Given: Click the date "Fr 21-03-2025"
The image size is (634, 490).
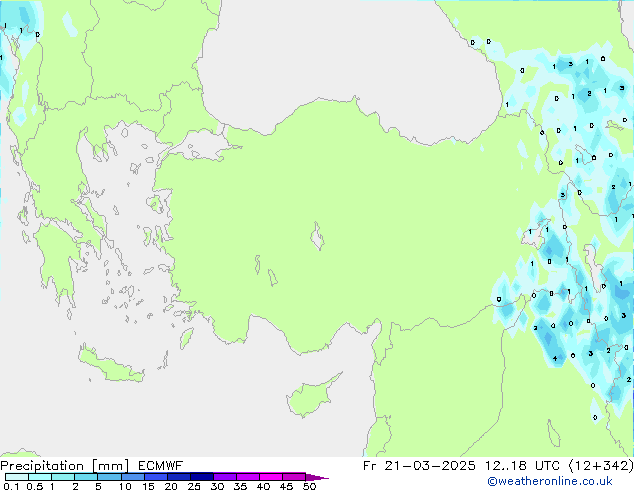Looking at the screenshot, I should pyautogui.click(x=419, y=466).
